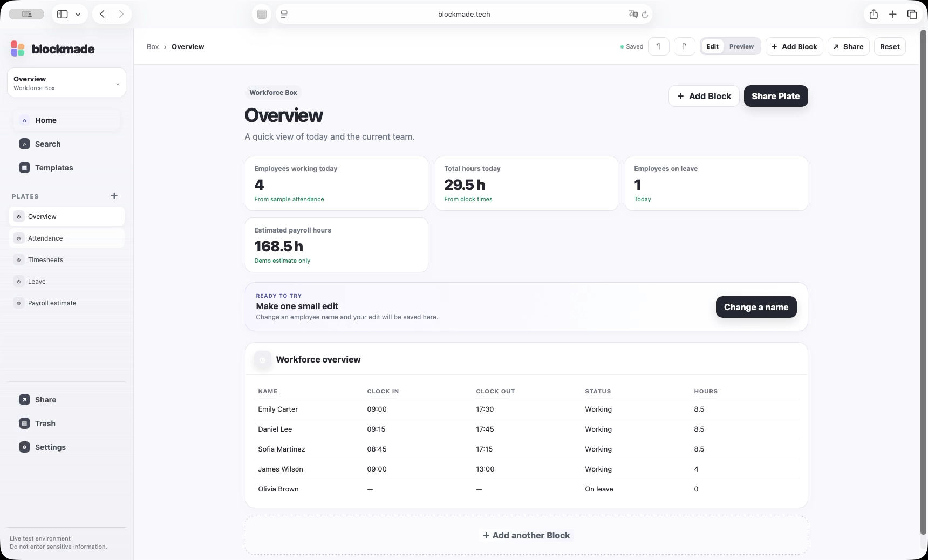Select the Attendance plate
Image resolution: width=928 pixels, height=560 pixels.
click(x=67, y=238)
